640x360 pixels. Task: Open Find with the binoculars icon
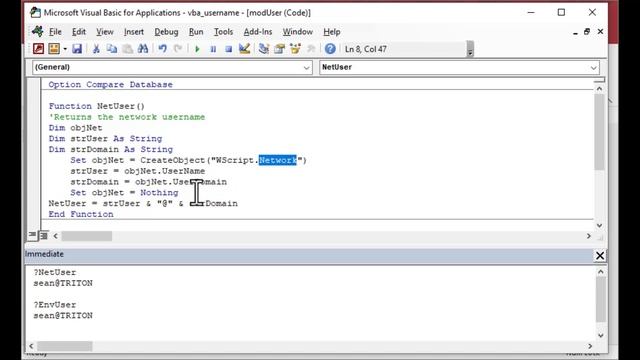(x=143, y=49)
